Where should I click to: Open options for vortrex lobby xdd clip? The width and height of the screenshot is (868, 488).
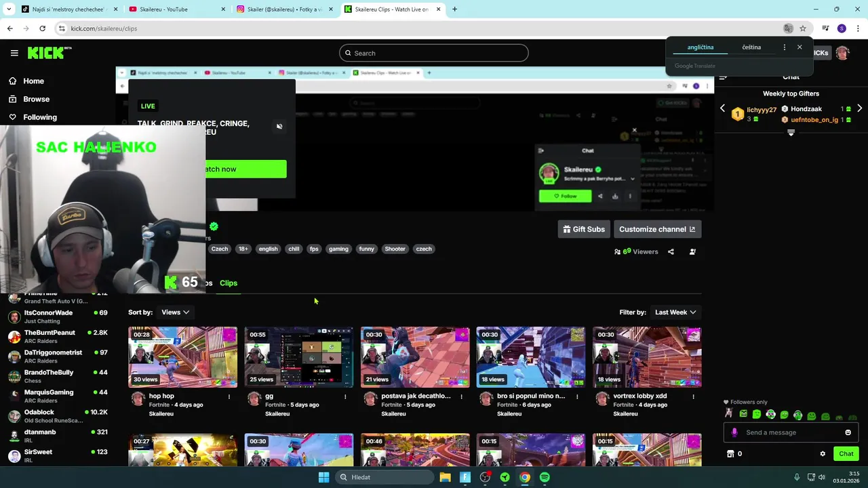coord(694,396)
